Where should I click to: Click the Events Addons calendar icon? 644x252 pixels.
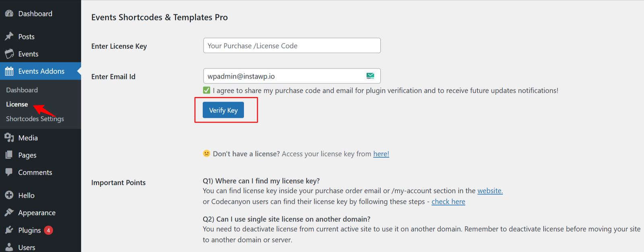coord(9,71)
